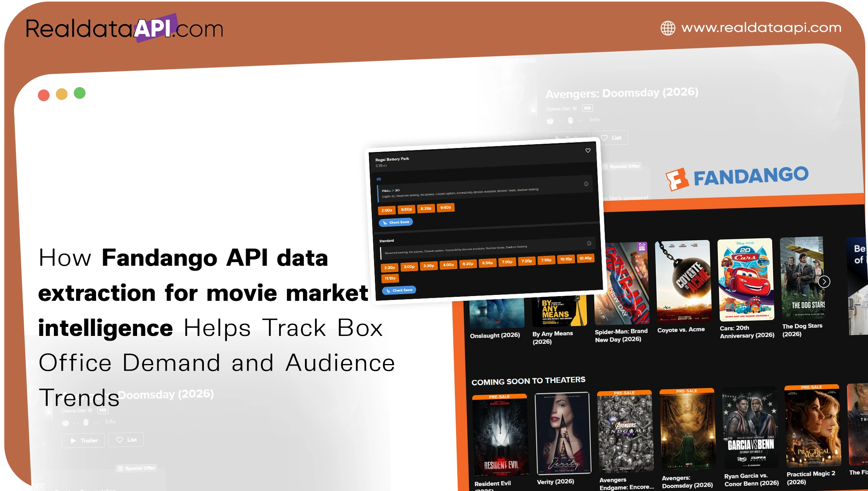The height and width of the screenshot is (491, 868).
Task: Click the 0.78 mi distance text
Action: tap(381, 166)
